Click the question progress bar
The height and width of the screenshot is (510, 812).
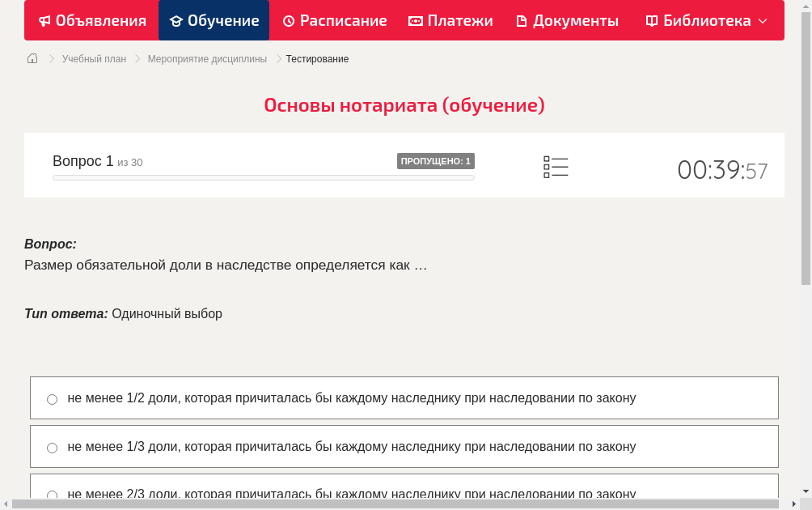(x=263, y=177)
